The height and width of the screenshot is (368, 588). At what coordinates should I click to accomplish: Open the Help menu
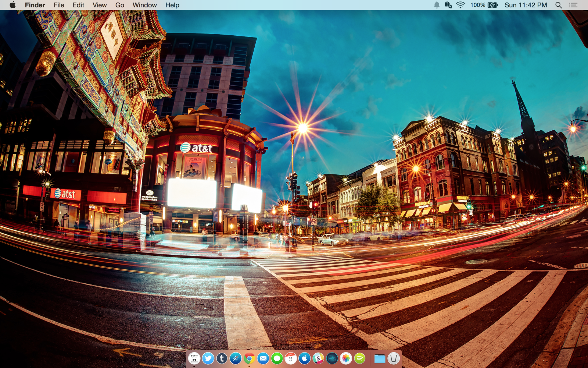pos(172,5)
